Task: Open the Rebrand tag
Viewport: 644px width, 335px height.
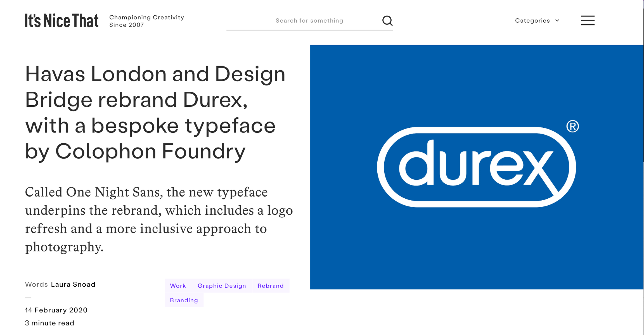Action: 271,286
